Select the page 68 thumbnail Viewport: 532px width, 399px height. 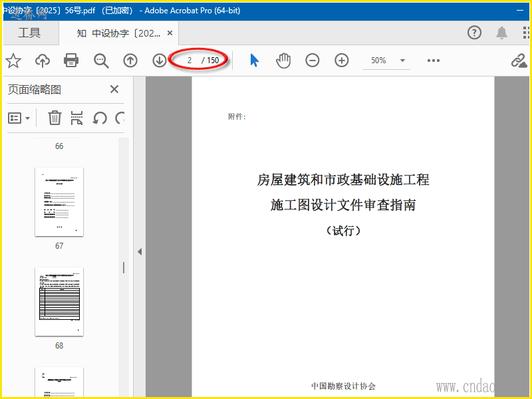click(59, 302)
